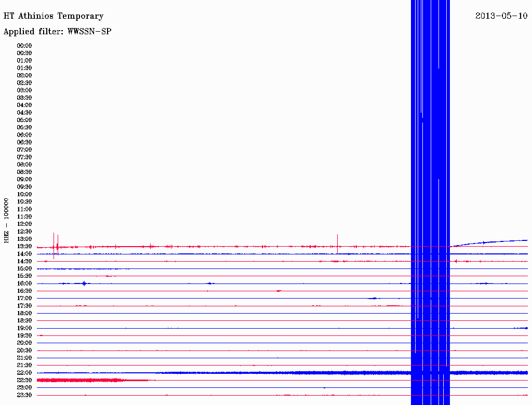Viewport: 532px width, 405px height.
Task: Click the 17:00 time label
Action: pos(24,298)
